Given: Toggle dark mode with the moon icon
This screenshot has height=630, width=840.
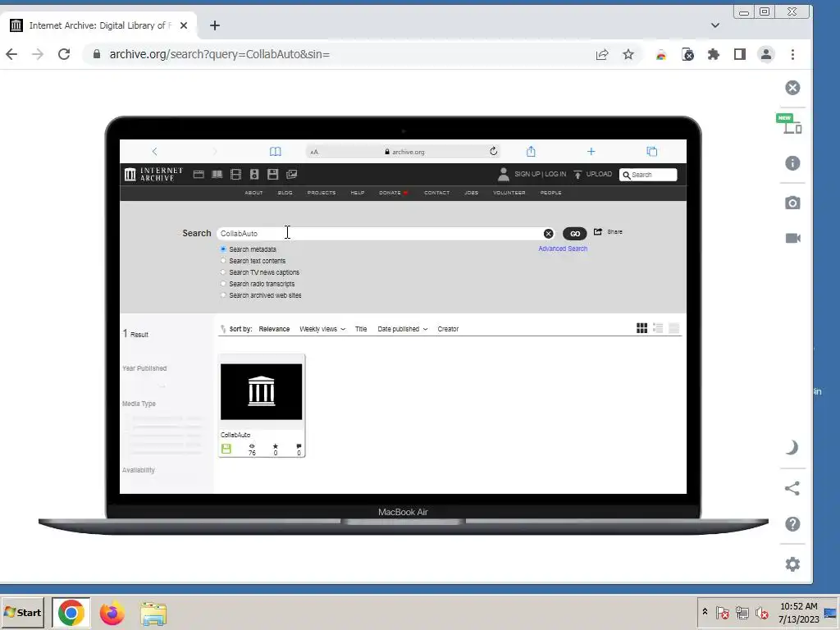Looking at the screenshot, I should 792,447.
